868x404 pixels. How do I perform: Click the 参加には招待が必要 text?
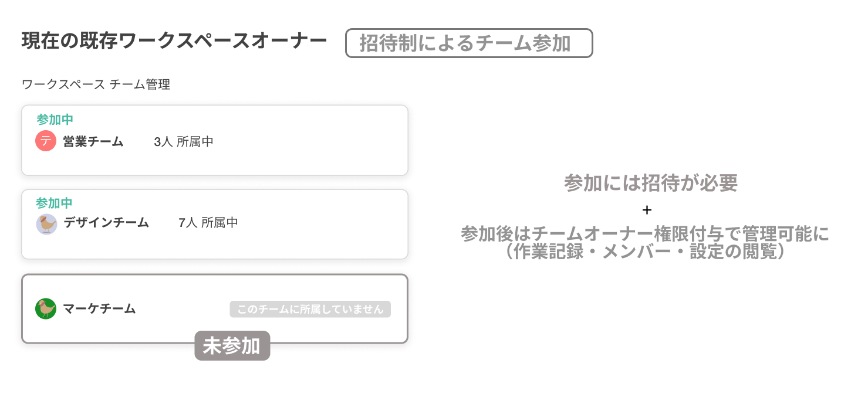pyautogui.click(x=650, y=184)
